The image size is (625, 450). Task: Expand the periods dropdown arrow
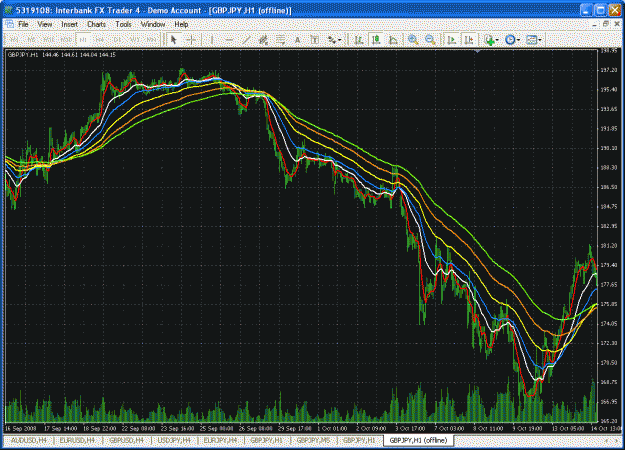[x=518, y=40]
